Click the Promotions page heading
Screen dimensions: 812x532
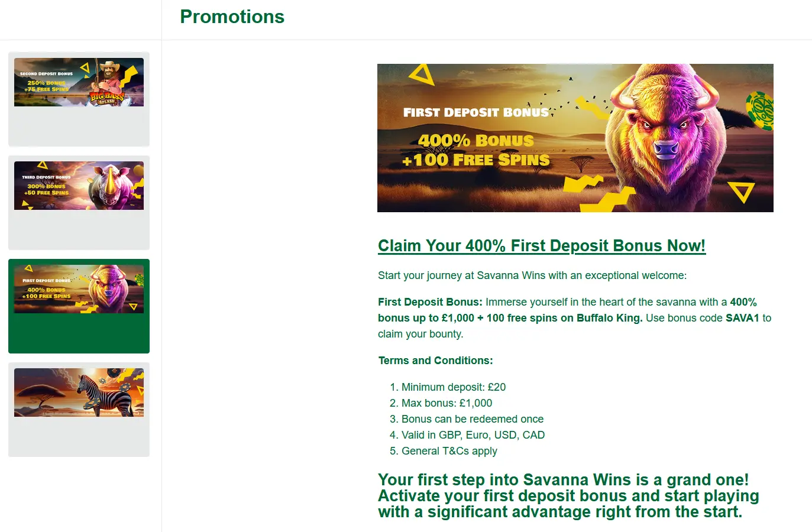point(232,17)
